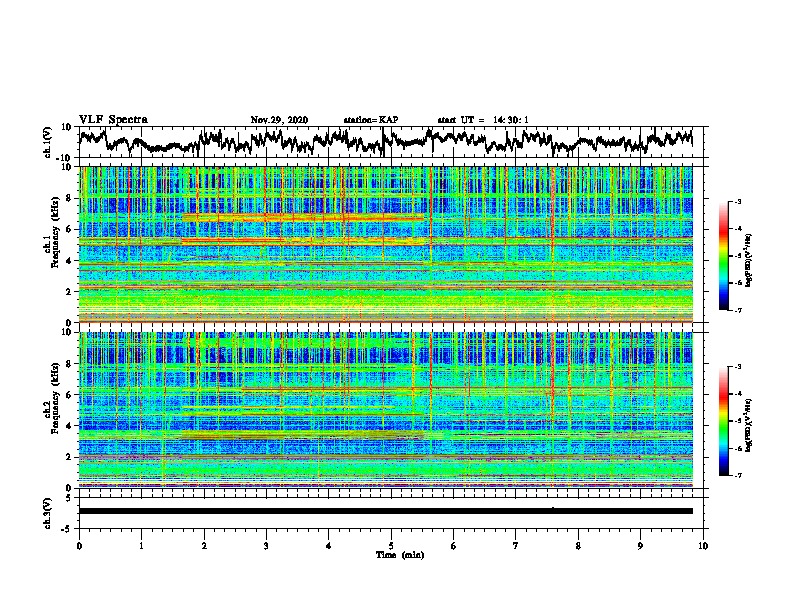The height and width of the screenshot is (612, 792).
Task: Click the ch.2 spectrogram plot area
Action: (385, 410)
